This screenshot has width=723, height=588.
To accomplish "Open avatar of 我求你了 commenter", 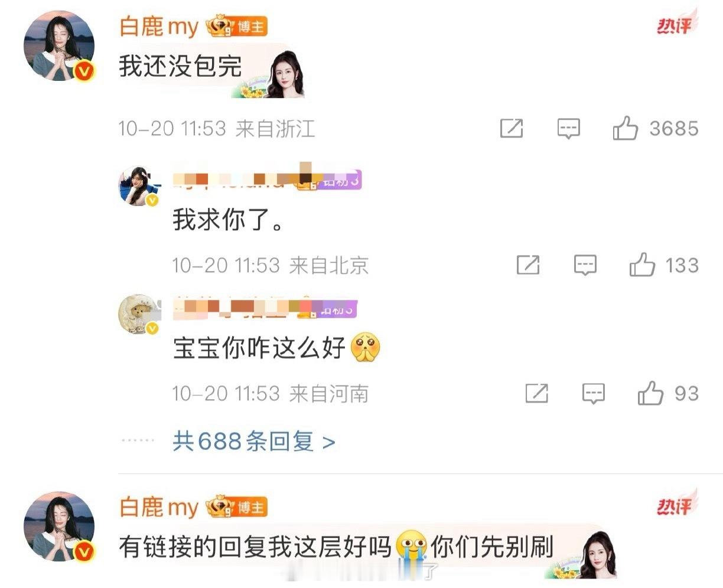I will [x=139, y=186].
